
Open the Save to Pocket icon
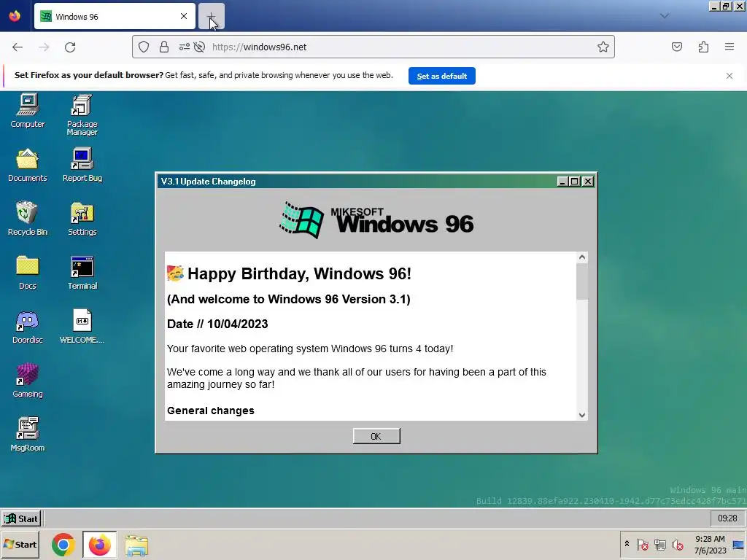coord(676,47)
